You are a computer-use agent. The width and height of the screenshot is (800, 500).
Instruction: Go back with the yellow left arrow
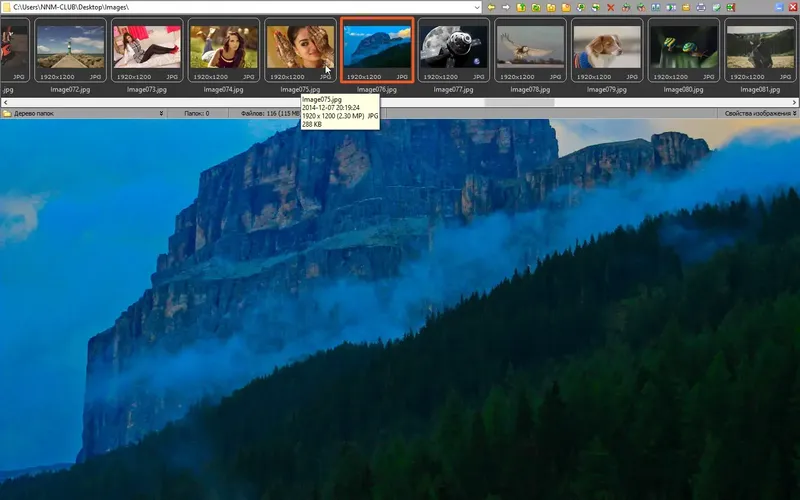point(491,8)
